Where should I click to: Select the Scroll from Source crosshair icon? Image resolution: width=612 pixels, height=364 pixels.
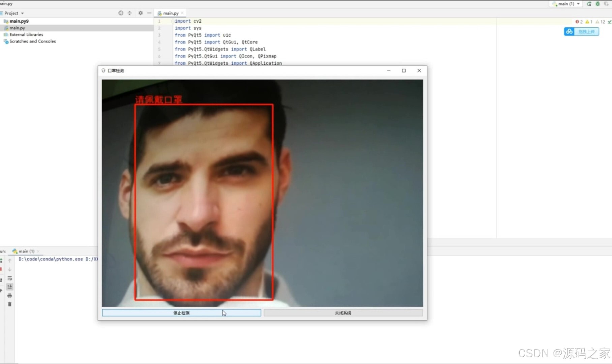pyautogui.click(x=121, y=13)
